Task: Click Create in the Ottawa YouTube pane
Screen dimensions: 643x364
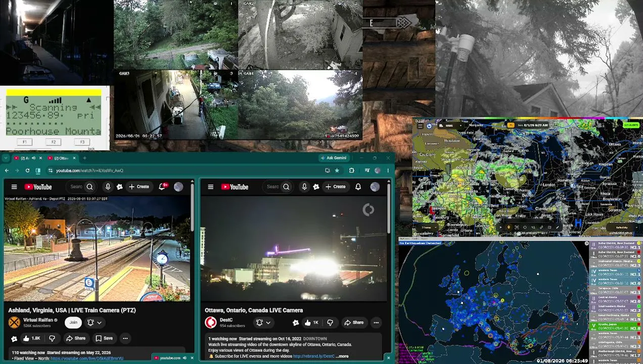Action: (x=336, y=187)
